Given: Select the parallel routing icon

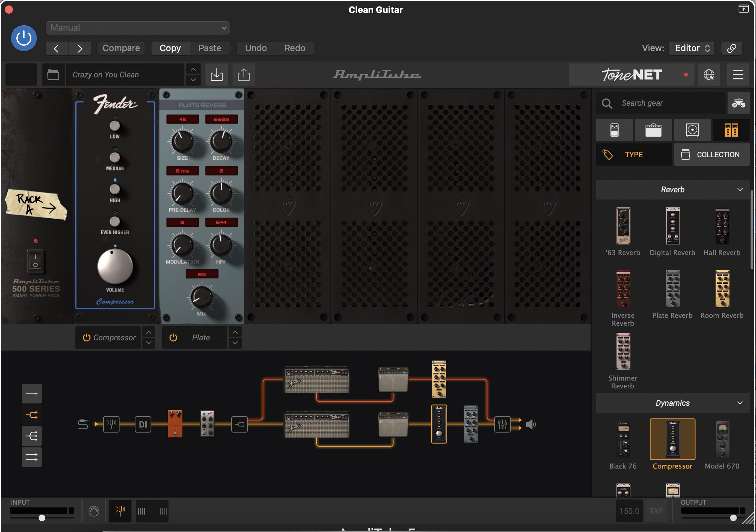Looking at the screenshot, I should [32, 457].
